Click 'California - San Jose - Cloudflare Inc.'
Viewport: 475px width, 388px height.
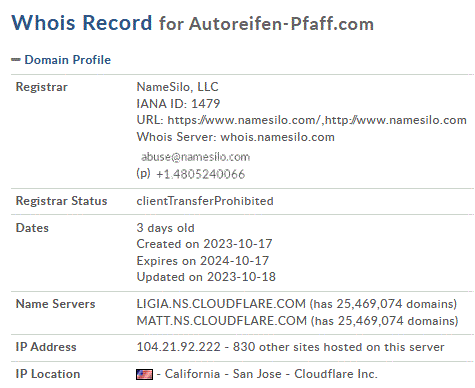click(x=271, y=374)
